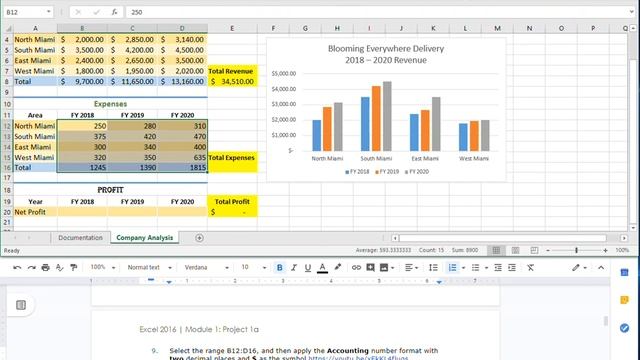640x360 pixels.
Task: Click the horizontal scrollbar right arrow
Action: [624, 238]
